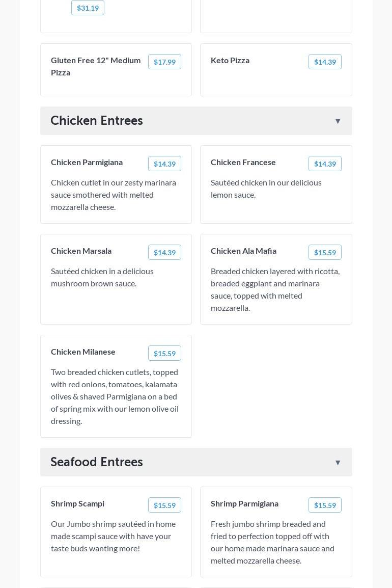Select Shrimp Parmigiana $15.59 price button
The width and height of the screenshot is (392, 588).
pyautogui.click(x=325, y=505)
